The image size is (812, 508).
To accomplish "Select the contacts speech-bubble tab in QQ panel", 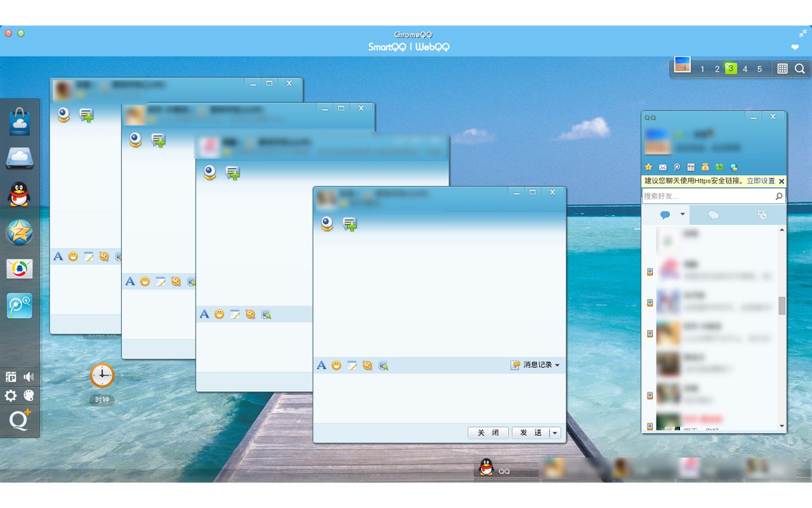I will coord(665,215).
